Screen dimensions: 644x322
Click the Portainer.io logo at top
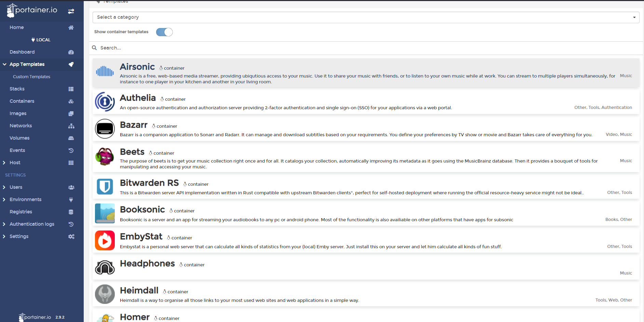click(x=32, y=10)
